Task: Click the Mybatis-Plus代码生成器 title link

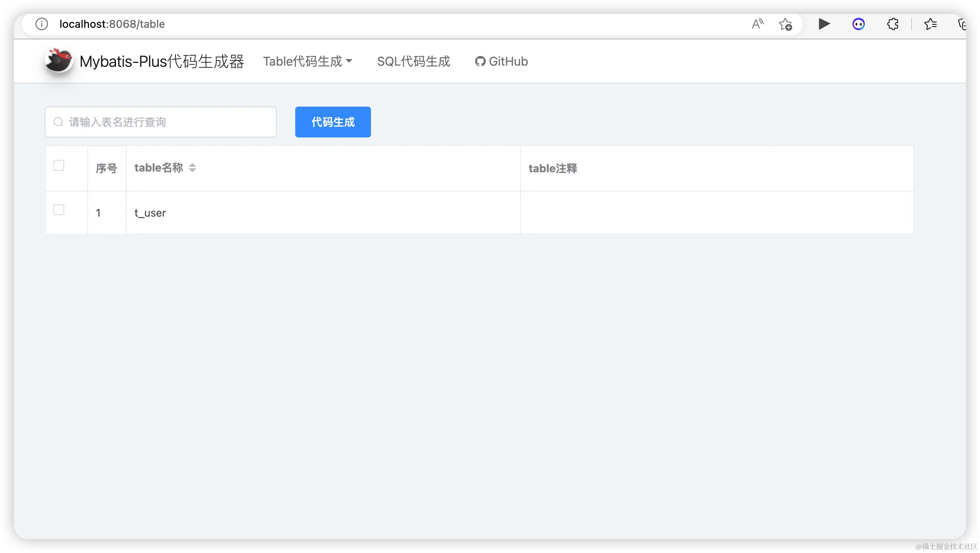Action: click(162, 61)
